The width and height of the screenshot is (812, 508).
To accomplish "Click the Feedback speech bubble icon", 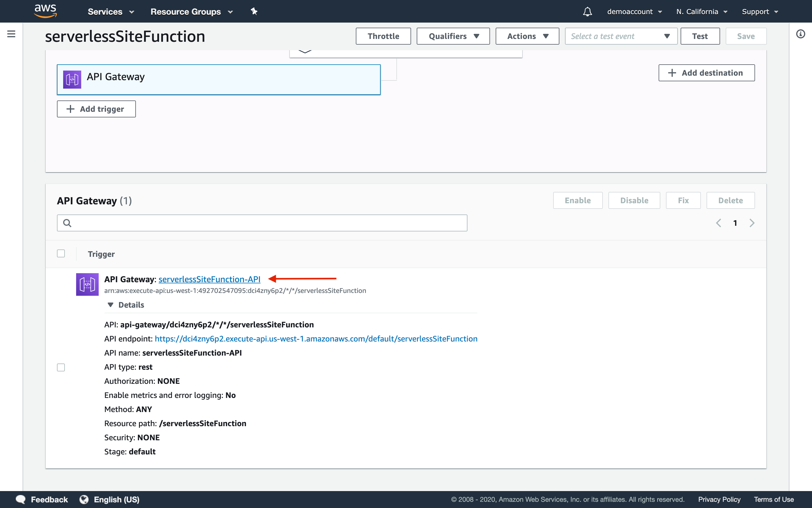I will click(x=21, y=499).
